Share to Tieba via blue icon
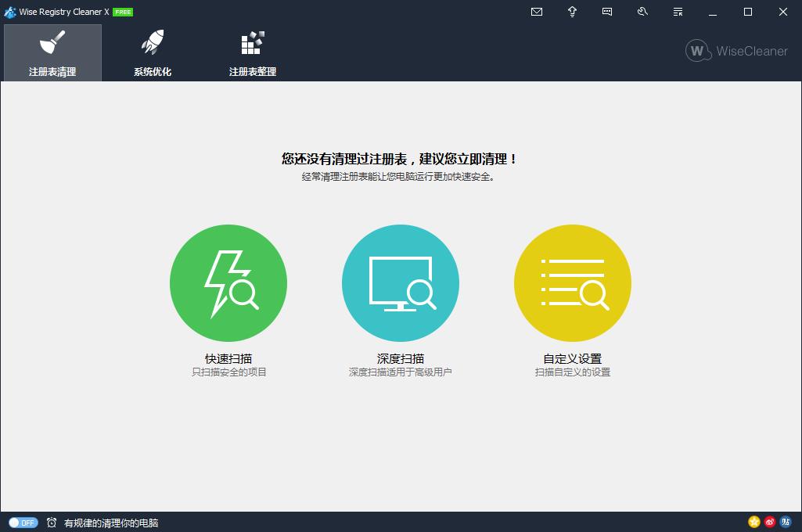Viewport: 802px width, 532px height. [785, 521]
